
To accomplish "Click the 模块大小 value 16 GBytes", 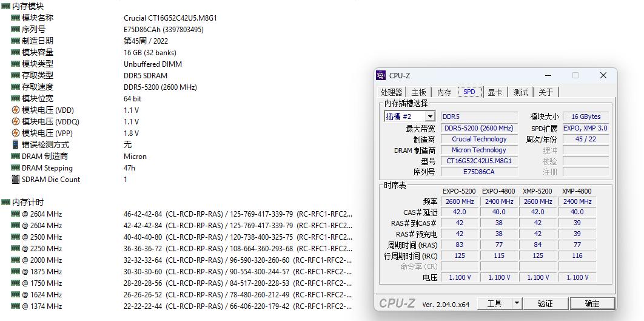I will pyautogui.click(x=585, y=117).
